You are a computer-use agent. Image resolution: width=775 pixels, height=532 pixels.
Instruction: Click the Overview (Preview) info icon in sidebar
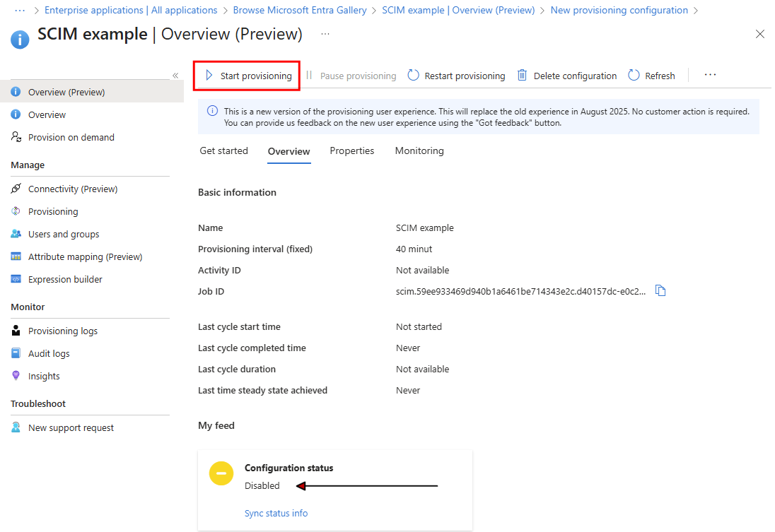point(16,92)
